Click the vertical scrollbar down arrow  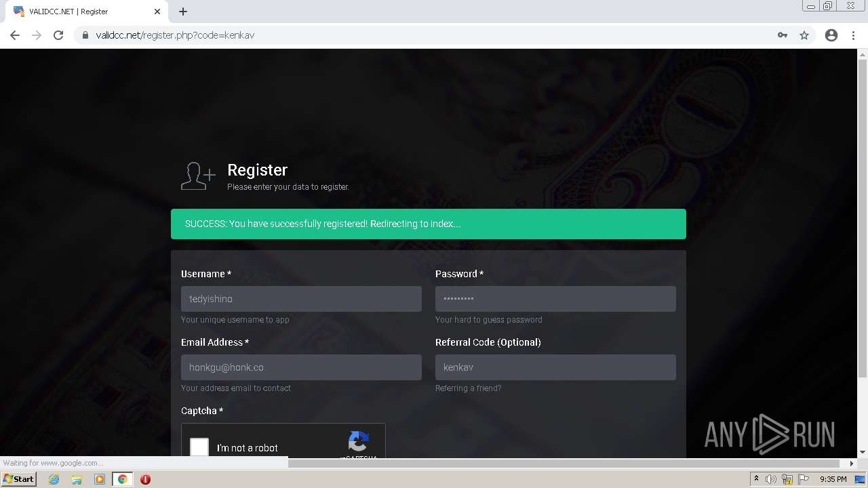click(x=863, y=452)
